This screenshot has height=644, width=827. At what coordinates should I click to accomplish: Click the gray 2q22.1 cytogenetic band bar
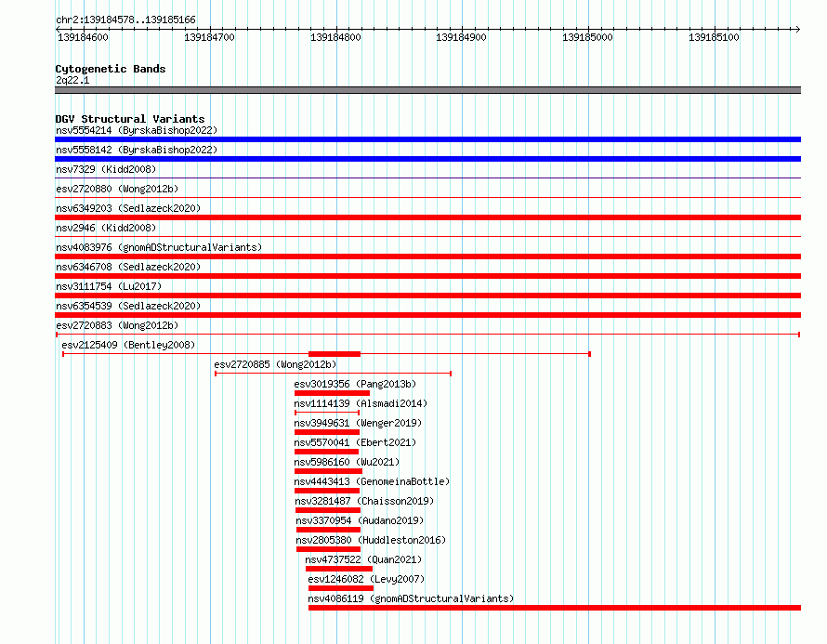pos(427,90)
